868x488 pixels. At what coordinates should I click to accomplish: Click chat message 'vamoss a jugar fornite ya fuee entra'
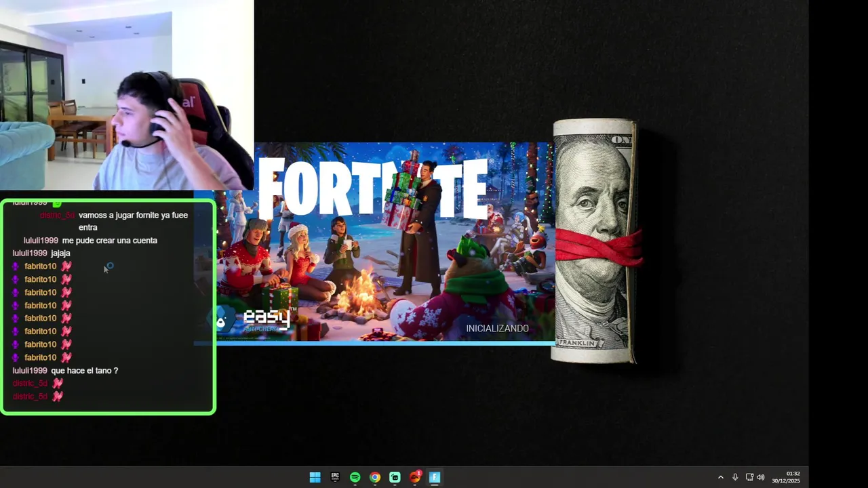133,221
